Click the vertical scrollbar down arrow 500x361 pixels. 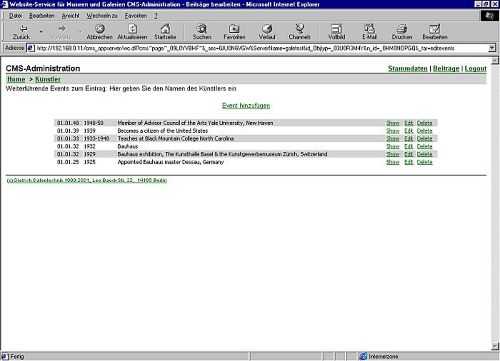click(495, 346)
